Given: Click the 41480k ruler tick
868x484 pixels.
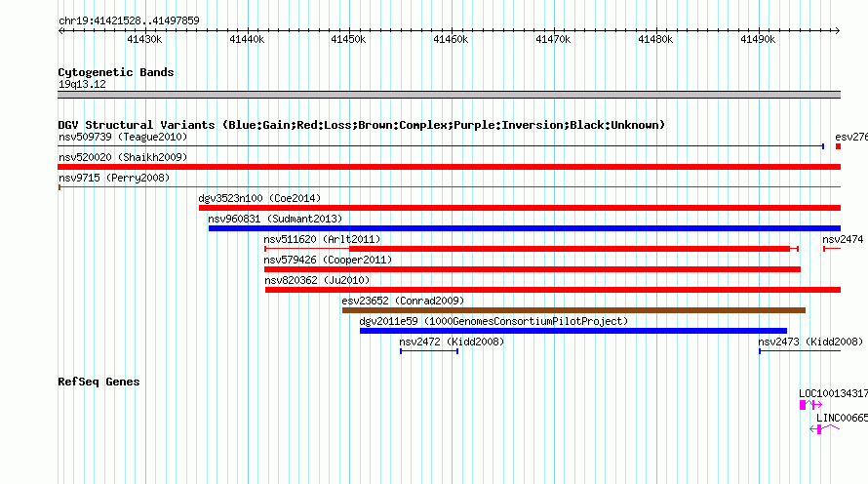Looking at the screenshot, I should coord(655,39).
